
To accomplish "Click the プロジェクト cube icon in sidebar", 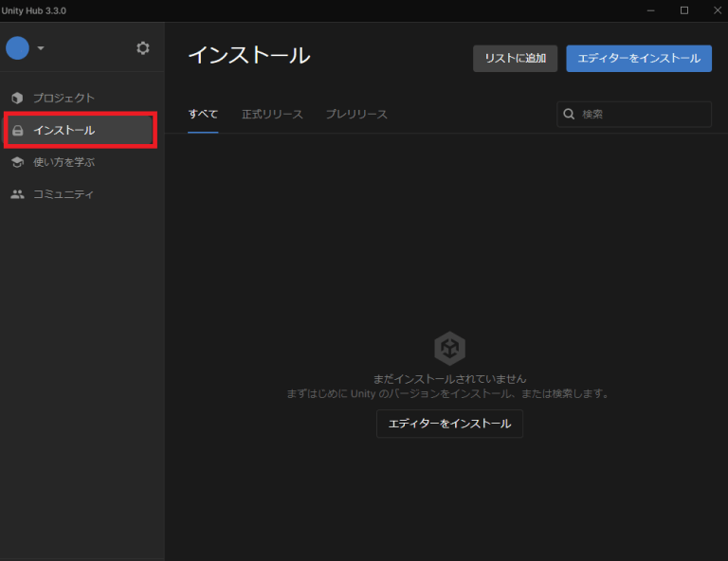I will coord(17,98).
